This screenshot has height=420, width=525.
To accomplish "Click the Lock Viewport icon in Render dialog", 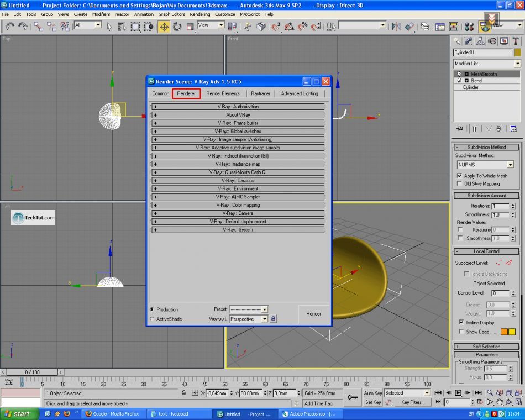I will (x=273, y=318).
